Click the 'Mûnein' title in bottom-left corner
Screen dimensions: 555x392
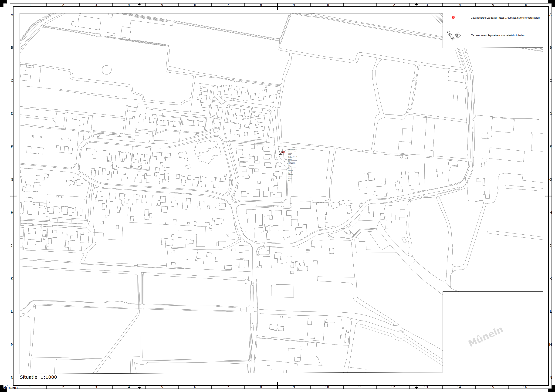click(10, 388)
